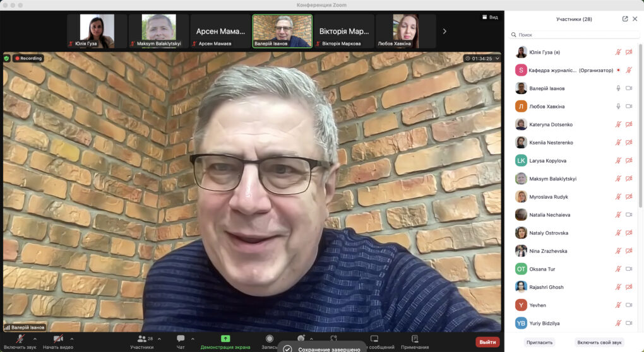
Task: Click the Демонстрация экрана label
Action: coord(225,347)
